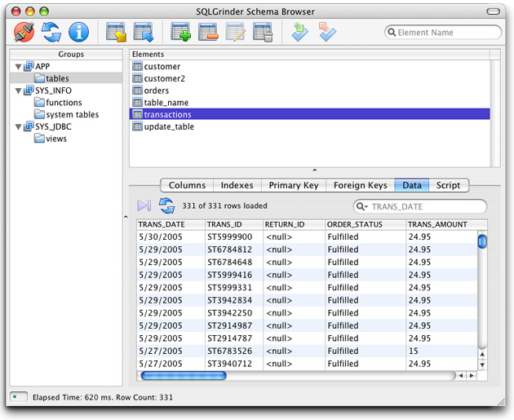Click the data table scroll right arrow
Viewport: 514px width, 420px height.
472,375
